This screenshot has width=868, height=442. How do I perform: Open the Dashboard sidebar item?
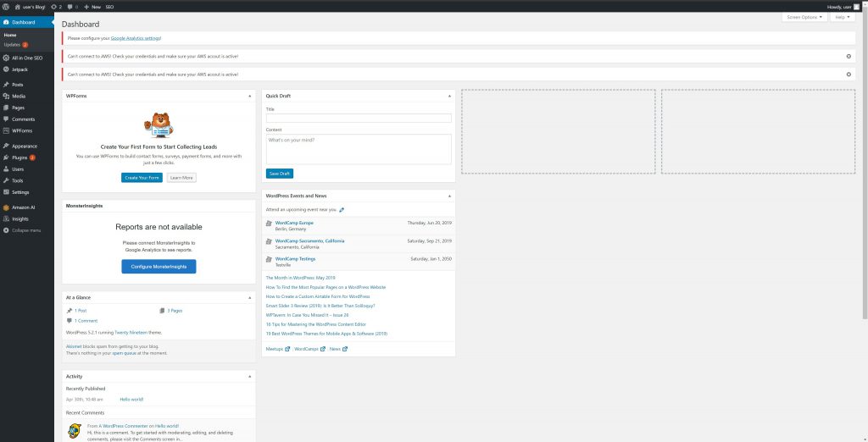tap(26, 22)
